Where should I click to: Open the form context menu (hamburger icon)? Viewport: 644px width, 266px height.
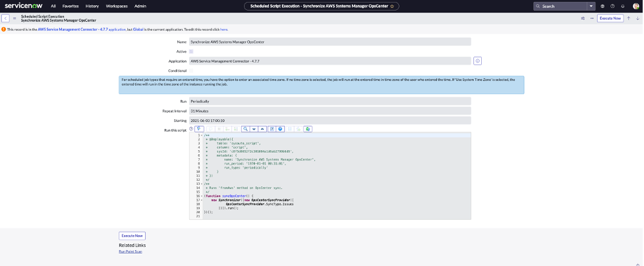point(15,18)
